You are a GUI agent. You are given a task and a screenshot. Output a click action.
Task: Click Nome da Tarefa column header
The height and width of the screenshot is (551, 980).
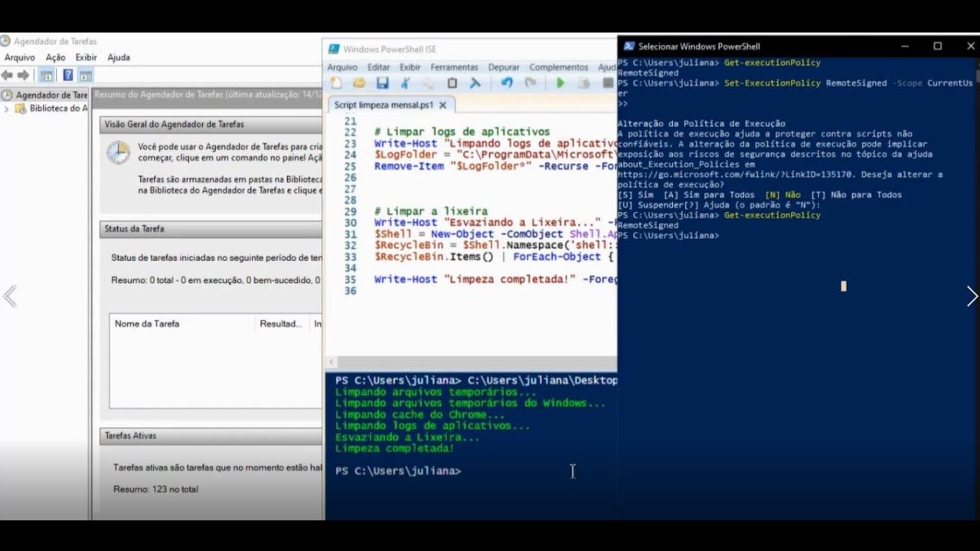click(182, 324)
